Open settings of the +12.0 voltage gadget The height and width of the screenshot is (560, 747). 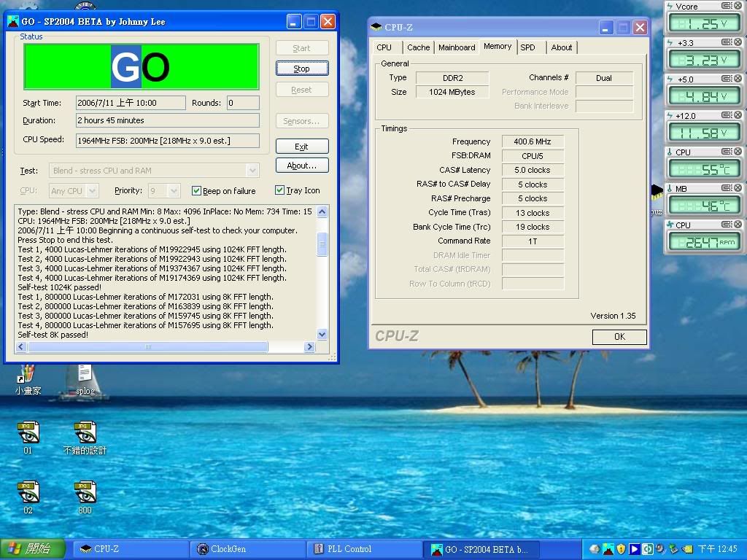pos(727,115)
